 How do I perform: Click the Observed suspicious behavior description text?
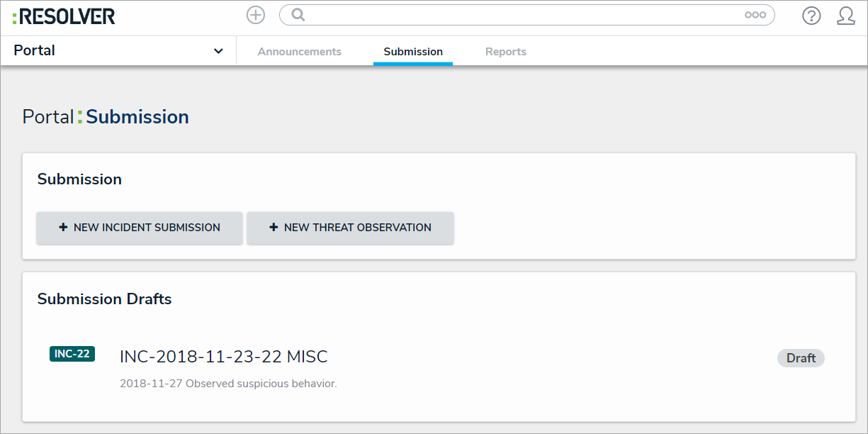228,384
